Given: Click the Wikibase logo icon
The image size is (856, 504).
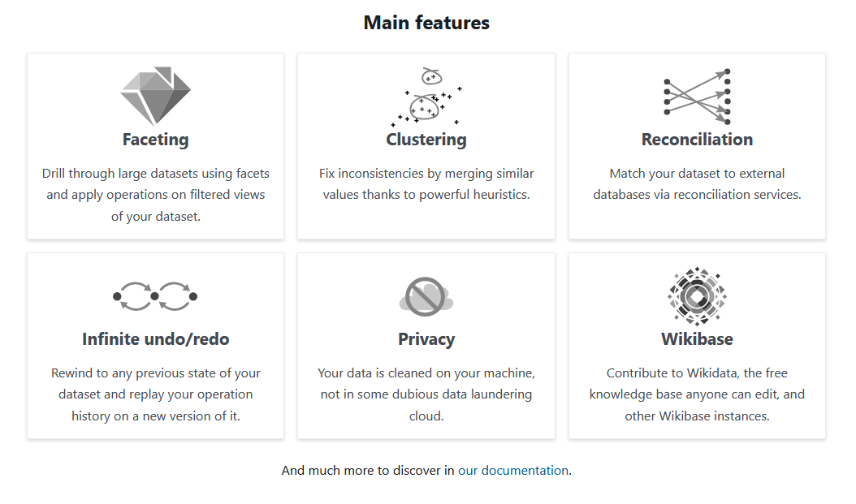Looking at the screenshot, I should pos(697,296).
